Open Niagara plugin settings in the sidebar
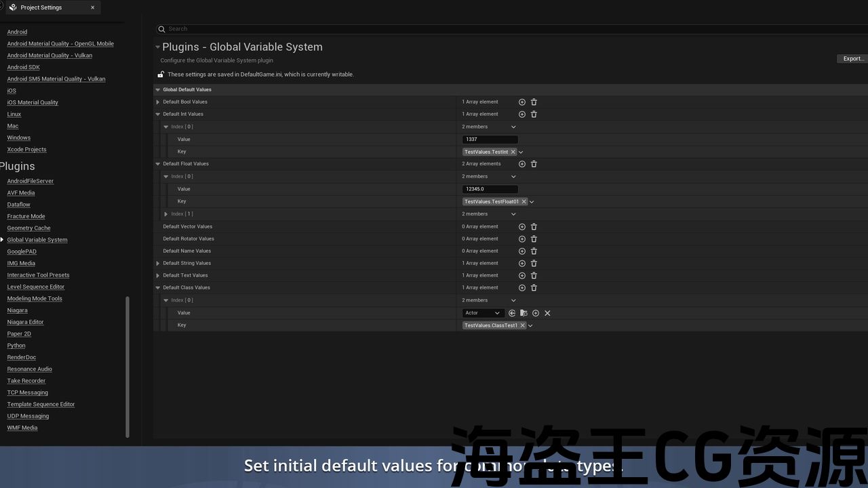868x488 pixels. pyautogui.click(x=17, y=310)
